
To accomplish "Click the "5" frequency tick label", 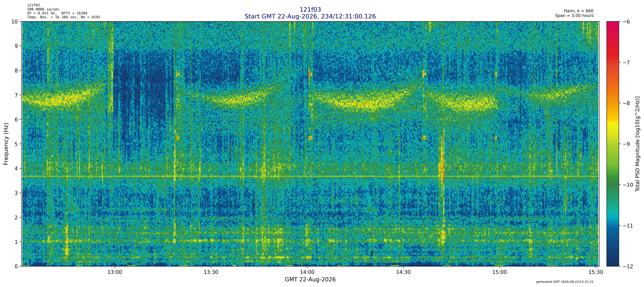I will [16, 144].
